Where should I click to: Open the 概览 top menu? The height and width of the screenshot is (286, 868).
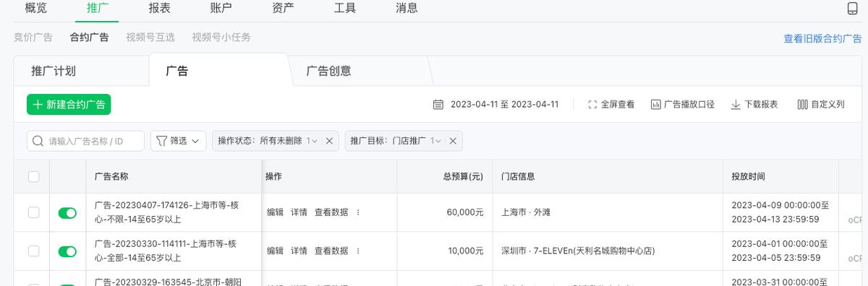[36, 8]
